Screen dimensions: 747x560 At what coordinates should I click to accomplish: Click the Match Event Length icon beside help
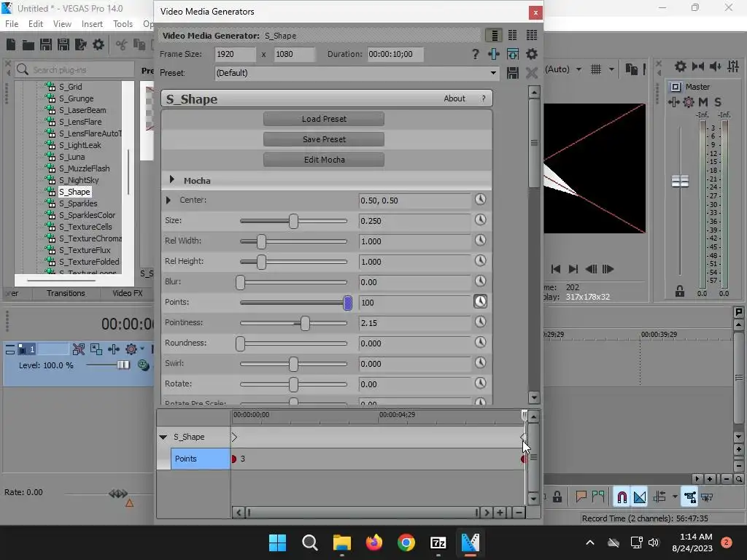click(x=494, y=54)
